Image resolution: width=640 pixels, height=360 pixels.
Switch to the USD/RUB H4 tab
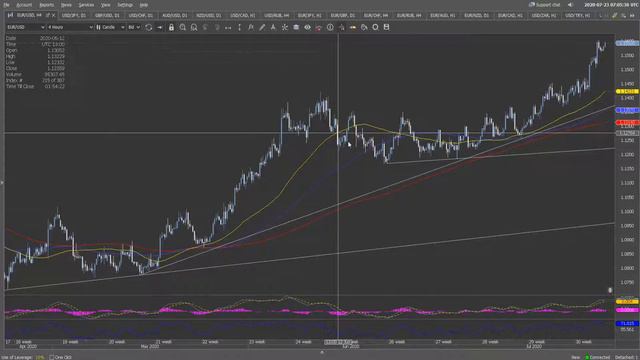(276, 15)
